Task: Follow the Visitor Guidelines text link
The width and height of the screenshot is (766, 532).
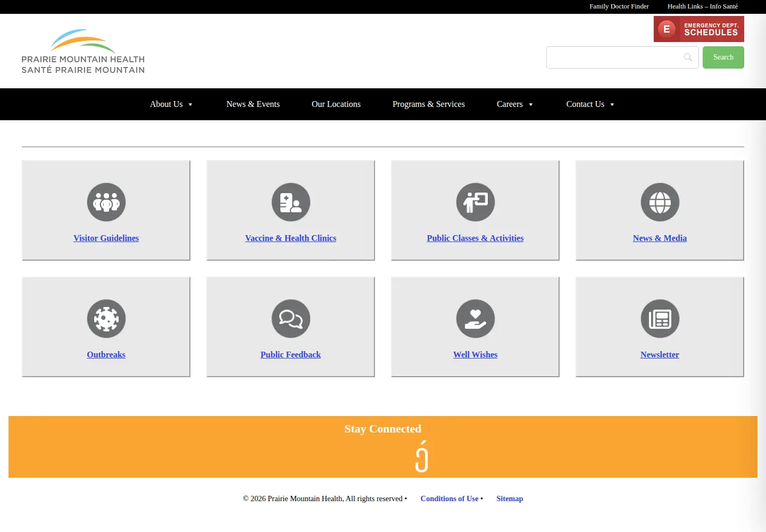Action: pos(106,238)
